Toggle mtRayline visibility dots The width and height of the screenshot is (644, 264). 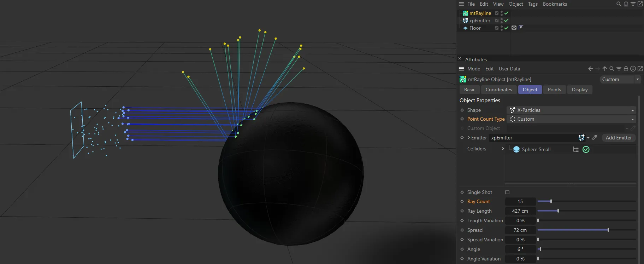502,13
